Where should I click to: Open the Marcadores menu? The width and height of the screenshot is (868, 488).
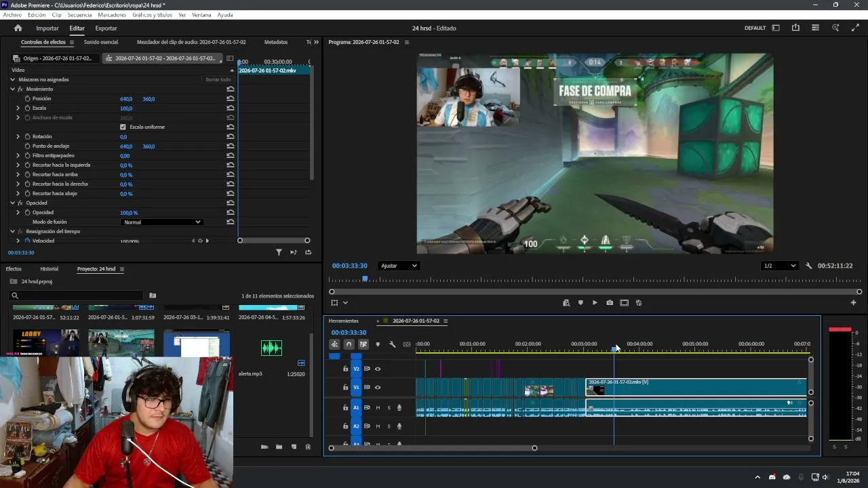coord(112,15)
